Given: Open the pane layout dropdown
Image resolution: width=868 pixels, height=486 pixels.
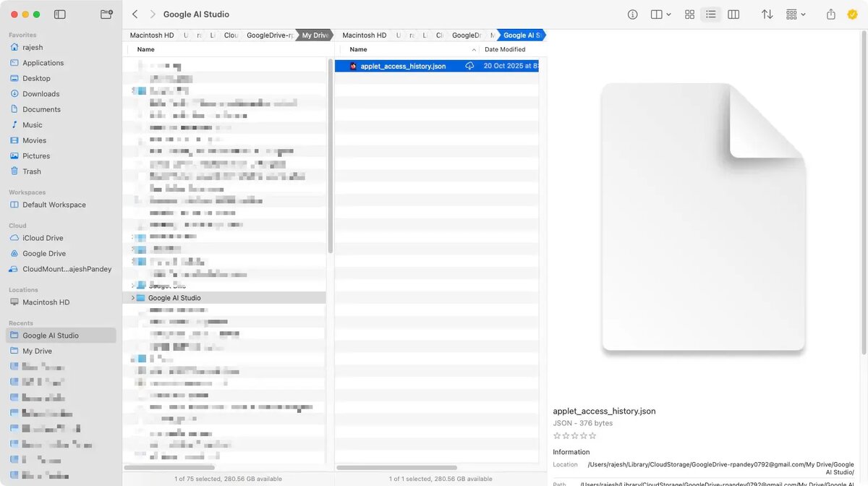Looking at the screenshot, I should coord(660,14).
